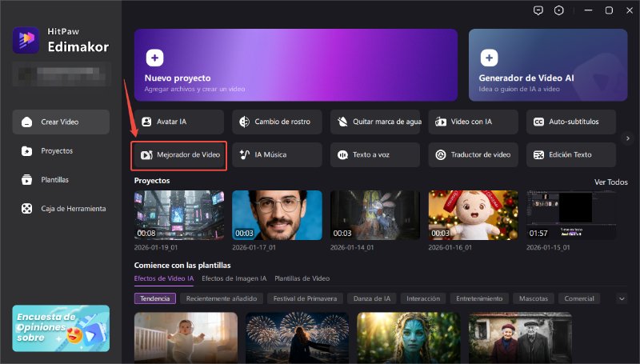Open the blue-faced avatar template
The image size is (640, 364).
pos(409,338)
